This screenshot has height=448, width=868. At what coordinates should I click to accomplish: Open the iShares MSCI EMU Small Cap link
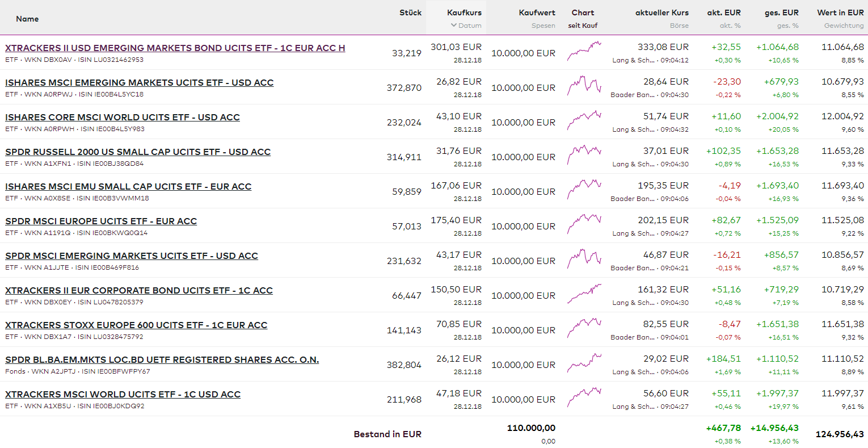point(128,187)
